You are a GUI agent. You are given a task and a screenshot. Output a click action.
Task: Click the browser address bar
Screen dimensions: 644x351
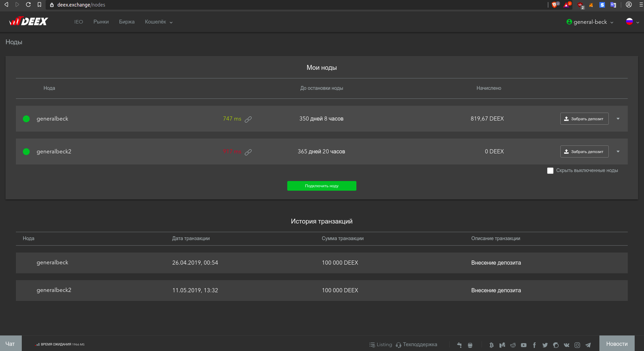[x=297, y=5]
